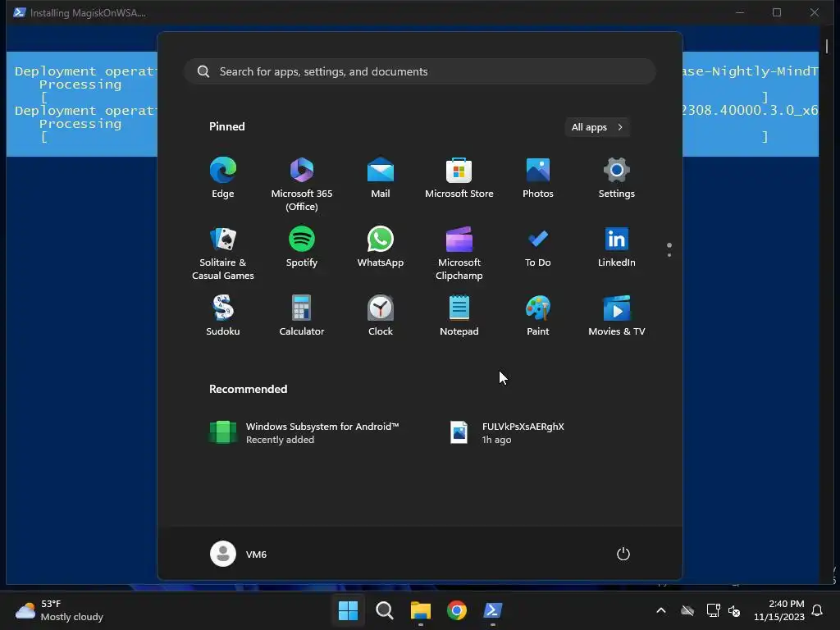Open File Explorer from the taskbar
This screenshot has height=630, width=840.
(x=421, y=610)
